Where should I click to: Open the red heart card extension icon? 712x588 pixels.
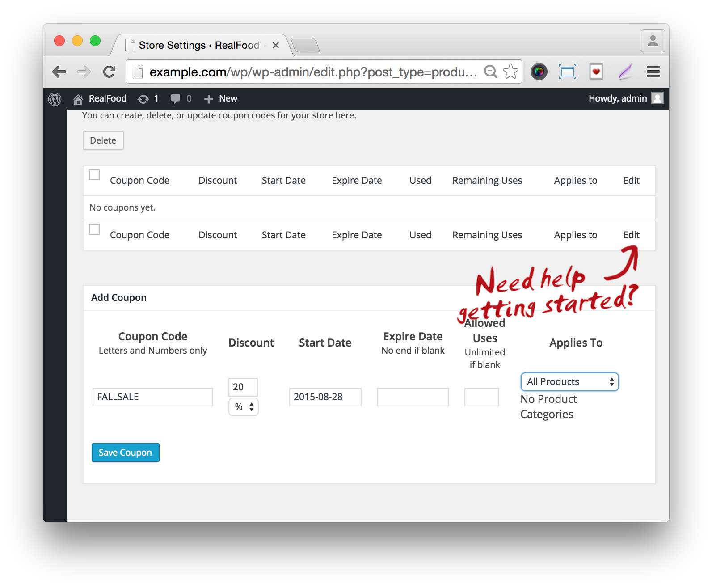tap(596, 72)
